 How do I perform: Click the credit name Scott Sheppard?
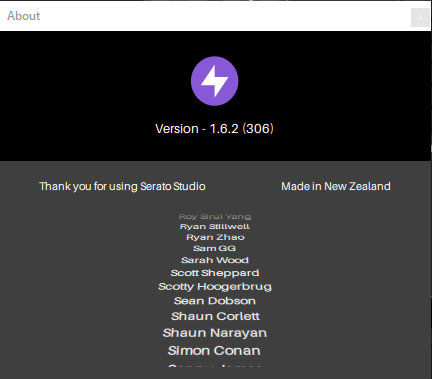215,273
